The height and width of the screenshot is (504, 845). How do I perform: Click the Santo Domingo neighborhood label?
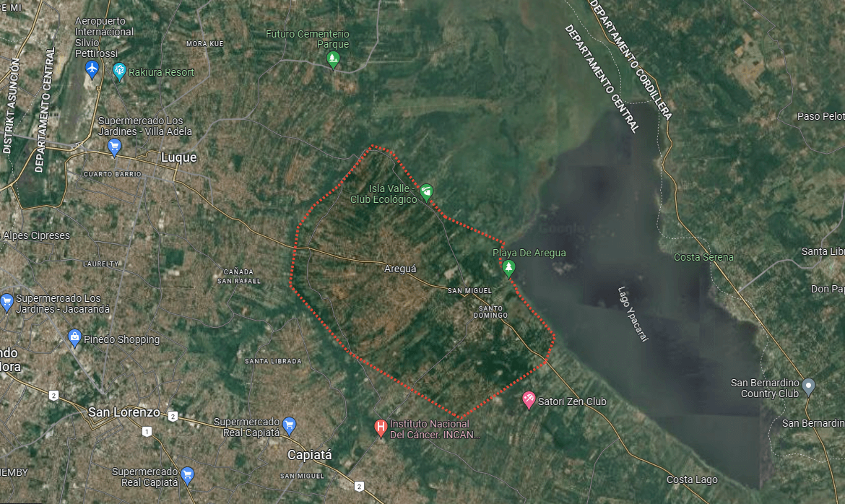tap(490, 312)
